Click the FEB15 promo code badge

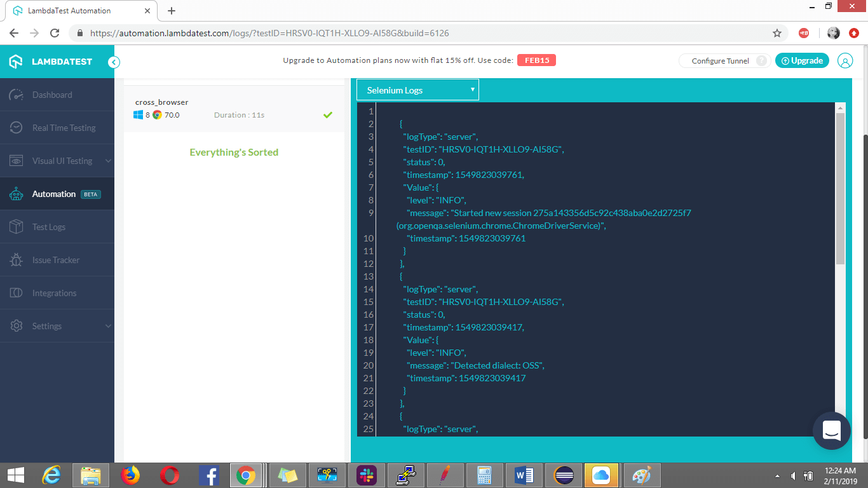pos(536,60)
